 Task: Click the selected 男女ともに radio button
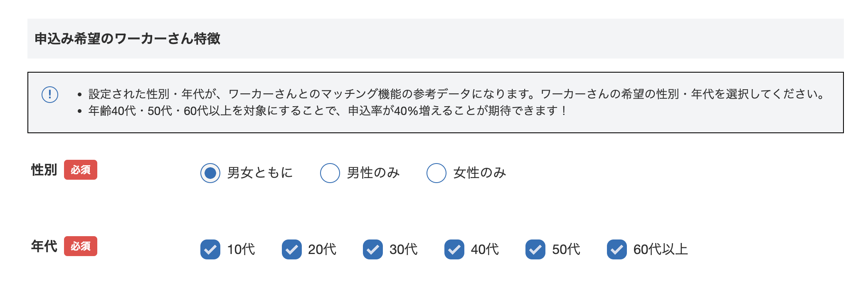click(210, 173)
